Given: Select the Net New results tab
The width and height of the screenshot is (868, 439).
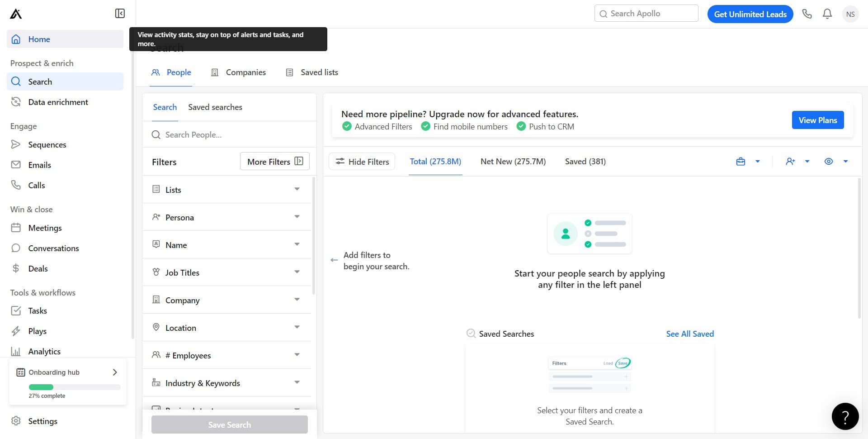Looking at the screenshot, I should point(513,162).
